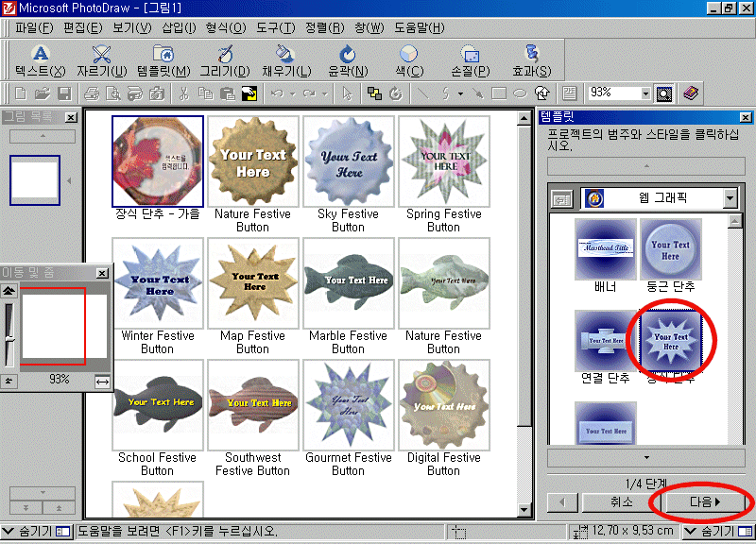The height and width of the screenshot is (544, 756).
Task: Toggle 숨기기 for the template pane
Action: (718, 532)
